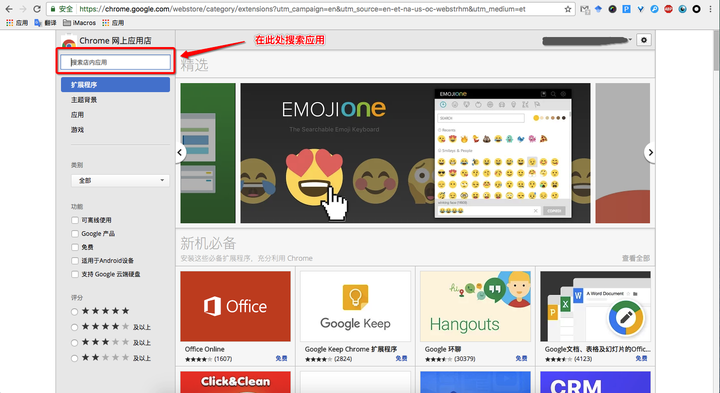Viewport: 720px width, 393px height.
Task: Click 查看全部 link in 新机必备
Action: click(636, 258)
